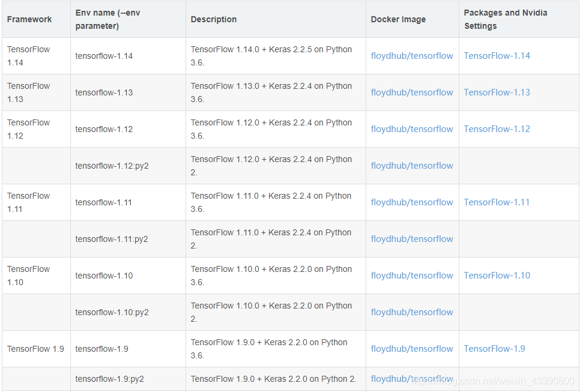Viewport: 580px width, 392px height.
Task: Open the TensorFlow-1.11 packages link
Action: (x=497, y=202)
